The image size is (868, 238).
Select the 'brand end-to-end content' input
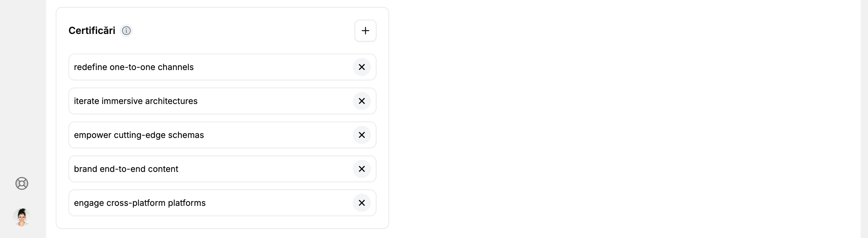pyautogui.click(x=269, y=169)
